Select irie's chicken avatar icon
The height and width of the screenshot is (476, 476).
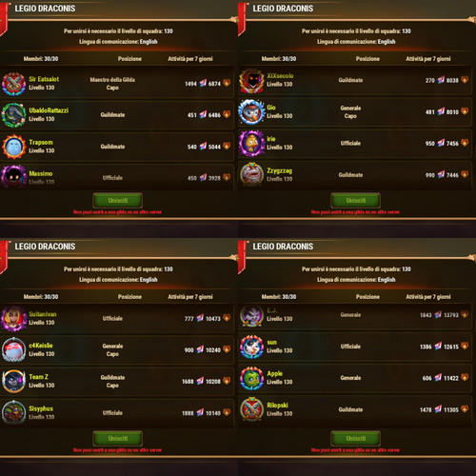(x=251, y=144)
